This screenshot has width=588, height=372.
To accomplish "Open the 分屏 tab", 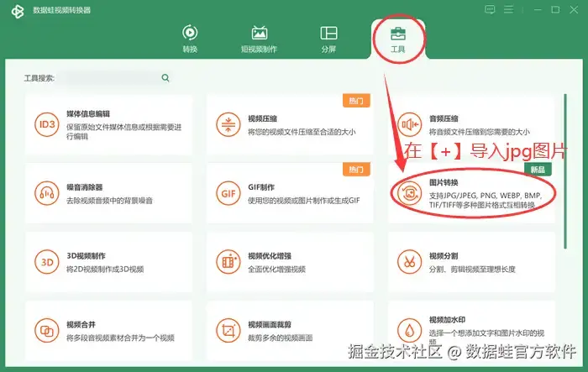I will [328, 39].
